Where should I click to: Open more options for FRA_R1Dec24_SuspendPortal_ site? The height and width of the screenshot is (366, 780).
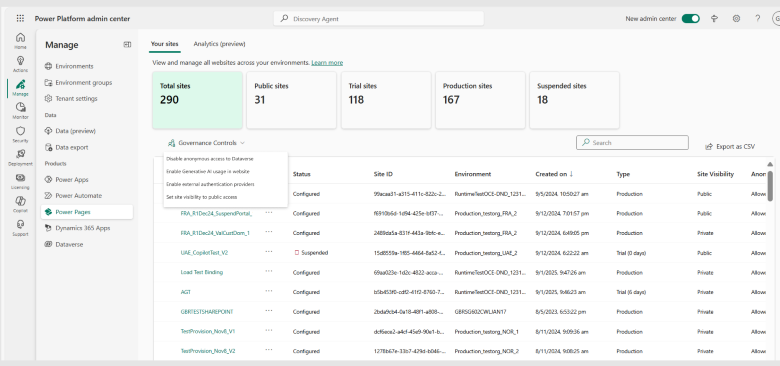pos(269,212)
